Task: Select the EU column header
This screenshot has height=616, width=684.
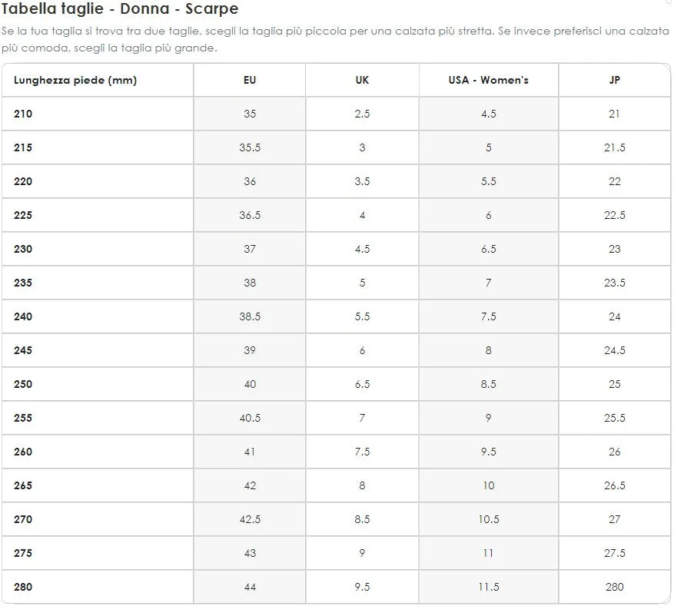Action: point(250,80)
